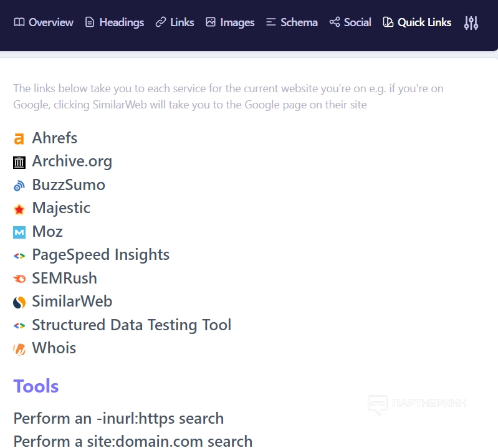The image size is (498, 448).
Task: Click the Majestic red star icon
Action: click(19, 209)
